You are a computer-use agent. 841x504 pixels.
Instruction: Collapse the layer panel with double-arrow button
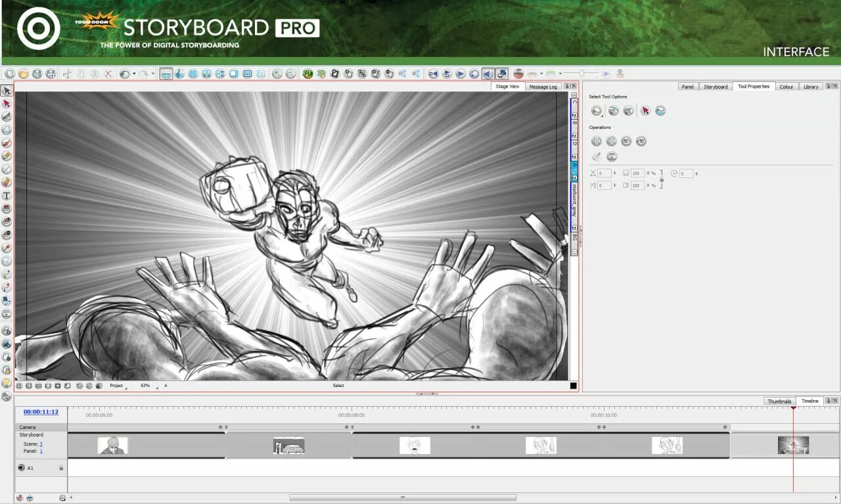pos(574,95)
